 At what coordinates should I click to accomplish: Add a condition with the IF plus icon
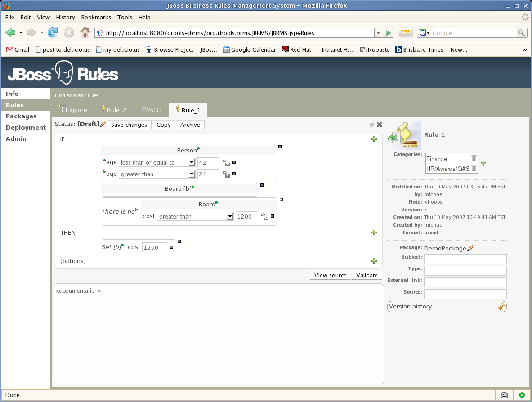tap(374, 139)
